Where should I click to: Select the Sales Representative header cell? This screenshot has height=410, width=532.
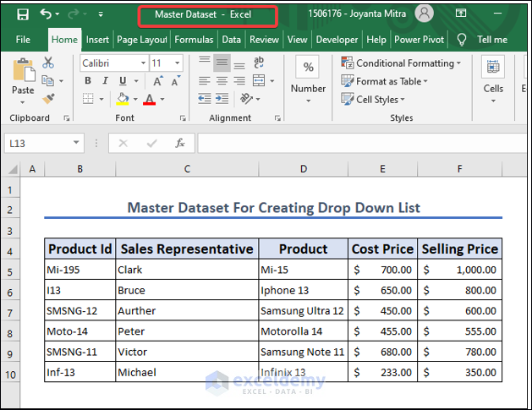pyautogui.click(x=187, y=249)
